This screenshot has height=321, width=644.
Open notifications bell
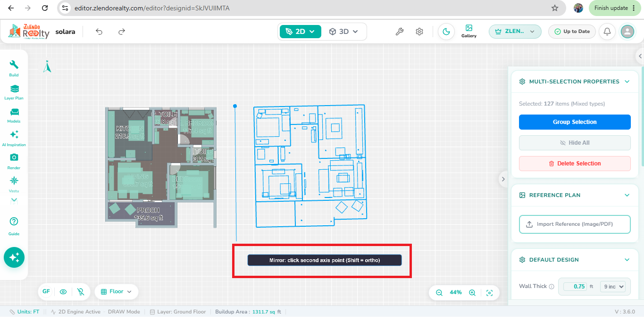coord(607,32)
